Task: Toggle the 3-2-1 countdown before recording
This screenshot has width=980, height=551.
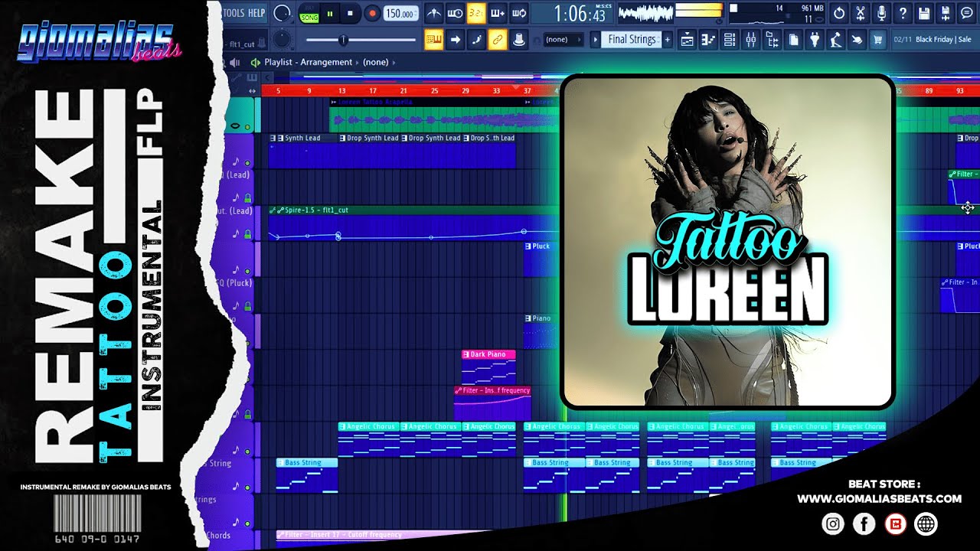Action: coord(476,13)
